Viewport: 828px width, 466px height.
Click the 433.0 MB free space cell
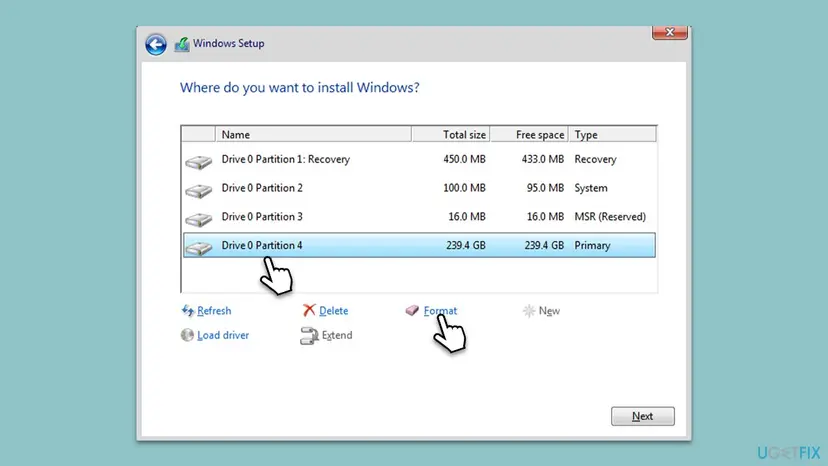[543, 159]
